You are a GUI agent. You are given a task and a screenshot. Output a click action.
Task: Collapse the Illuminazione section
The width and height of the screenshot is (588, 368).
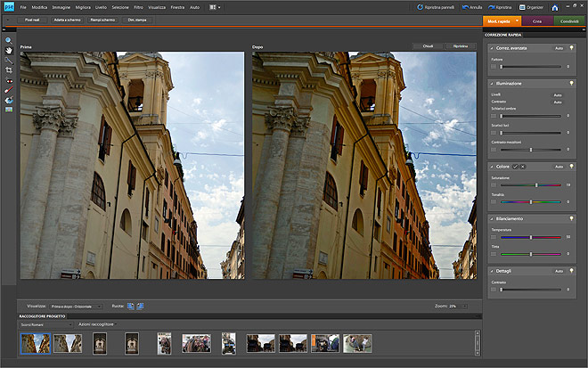(x=492, y=83)
